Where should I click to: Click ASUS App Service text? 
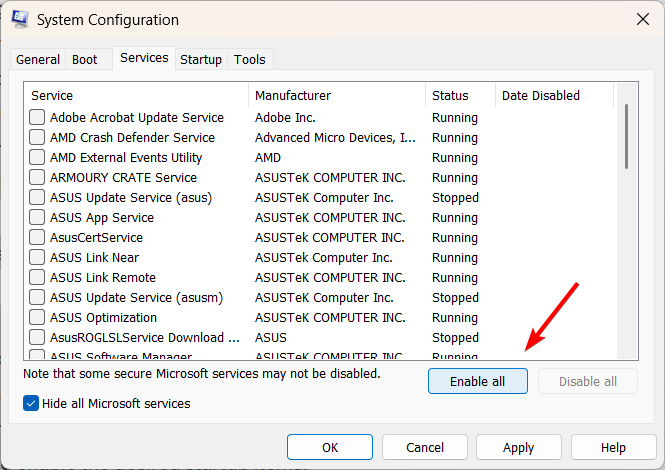(x=102, y=218)
